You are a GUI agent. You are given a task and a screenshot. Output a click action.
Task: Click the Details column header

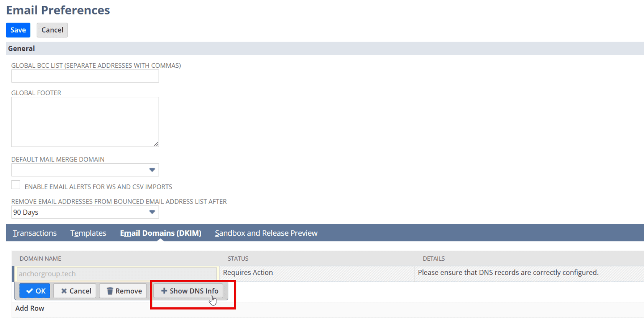(x=434, y=259)
